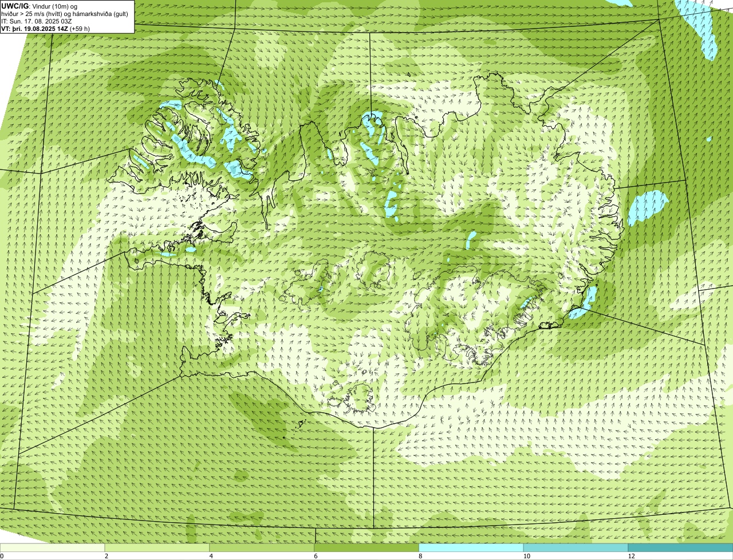Pick the palest 0–2 m/s color bar segment
This screenshot has height=560, width=733.
click(52, 547)
